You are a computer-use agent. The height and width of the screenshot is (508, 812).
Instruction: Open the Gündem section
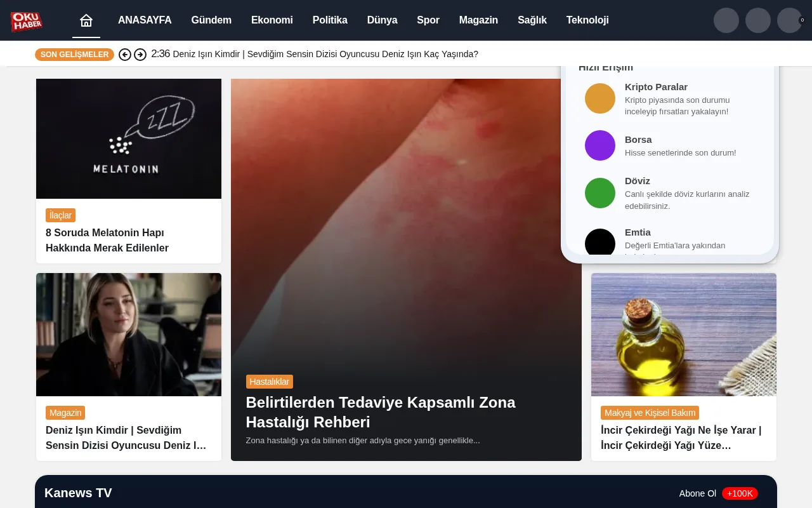click(211, 20)
